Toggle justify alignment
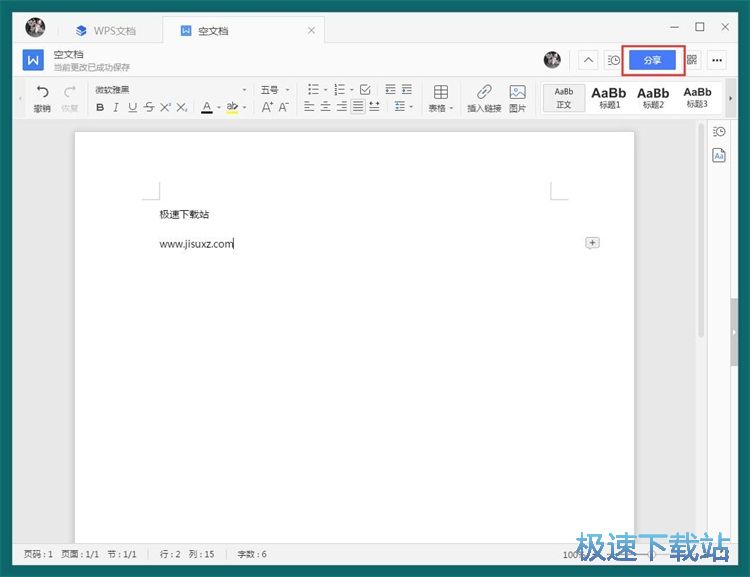Image resolution: width=750 pixels, height=577 pixels. (358, 106)
